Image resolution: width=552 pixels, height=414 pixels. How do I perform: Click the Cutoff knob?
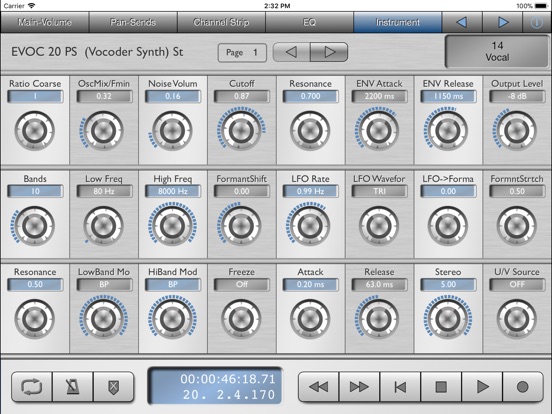point(242,131)
